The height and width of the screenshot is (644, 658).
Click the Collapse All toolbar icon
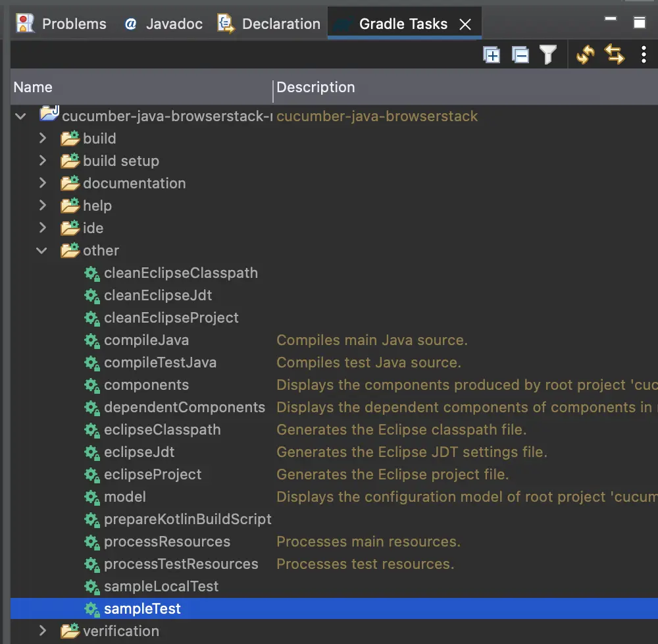point(520,55)
